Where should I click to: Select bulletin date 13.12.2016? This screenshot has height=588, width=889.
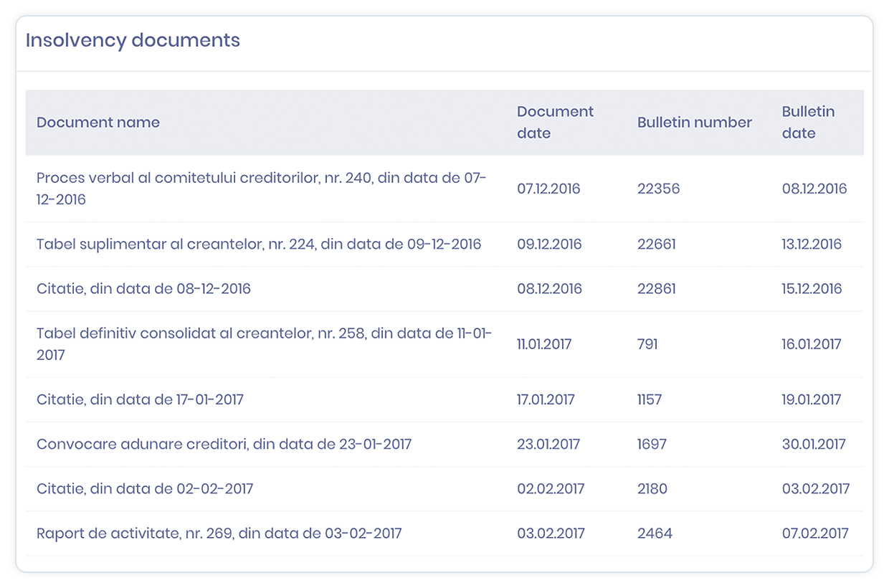pyautogui.click(x=812, y=245)
